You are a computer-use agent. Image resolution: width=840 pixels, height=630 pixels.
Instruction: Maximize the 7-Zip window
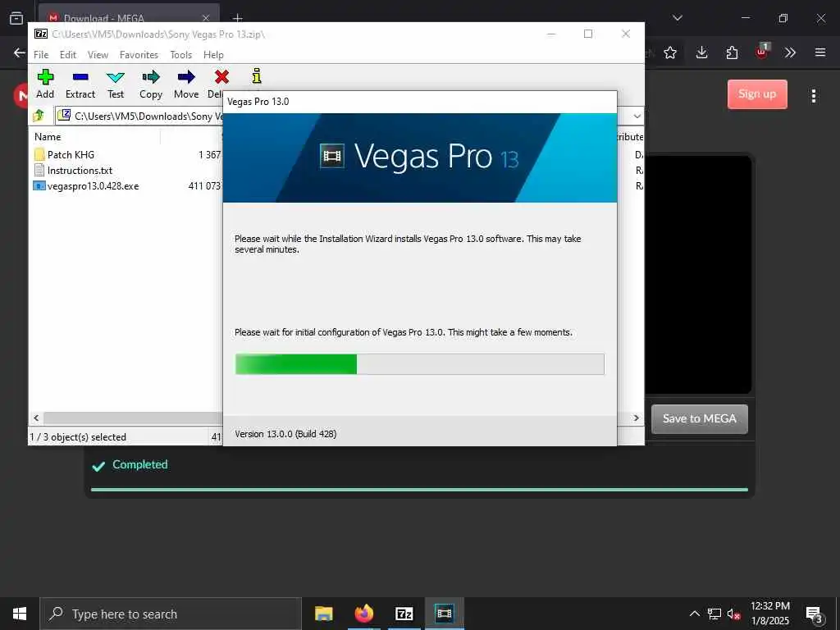587,34
